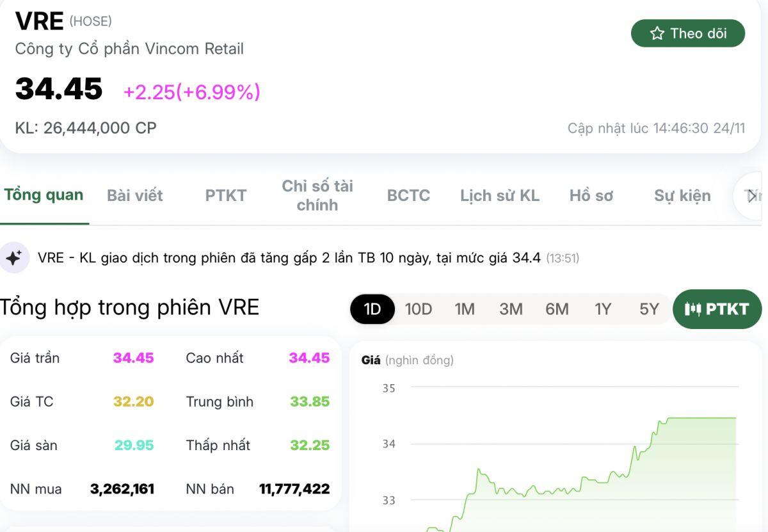Select the 6M chart timeframe
This screenshot has height=532, width=768.
coord(557,309)
